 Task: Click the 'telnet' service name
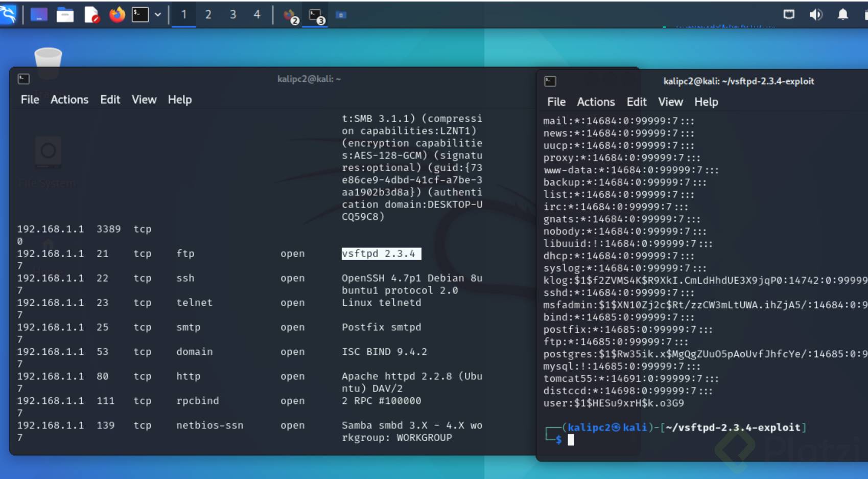point(195,303)
